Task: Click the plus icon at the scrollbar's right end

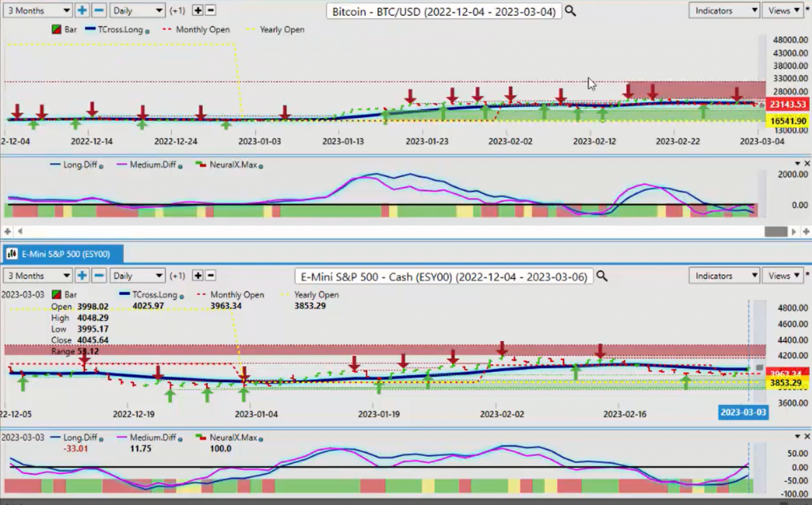Action: click(x=806, y=231)
